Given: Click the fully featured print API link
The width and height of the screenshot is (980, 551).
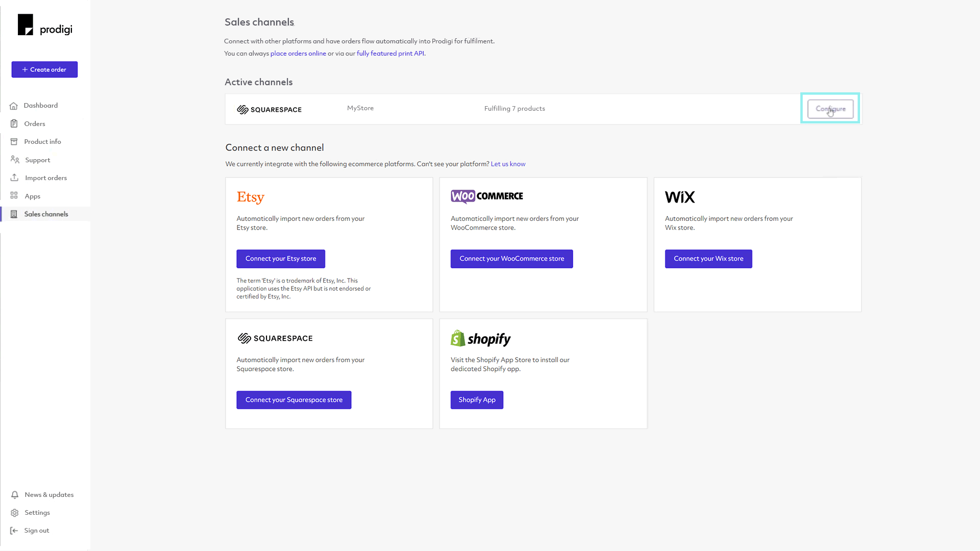Looking at the screenshot, I should (390, 53).
